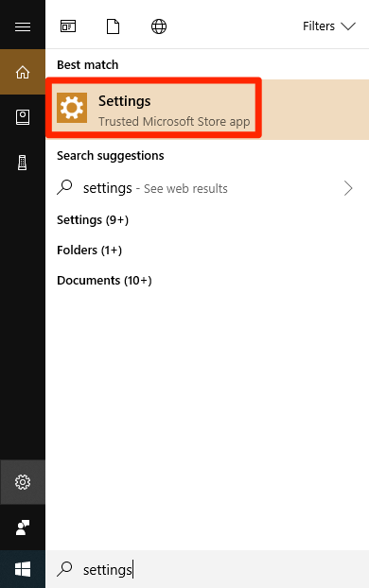The image size is (369, 588).
Task: Filter results by Documents icon
Action: pyautogui.click(x=113, y=26)
